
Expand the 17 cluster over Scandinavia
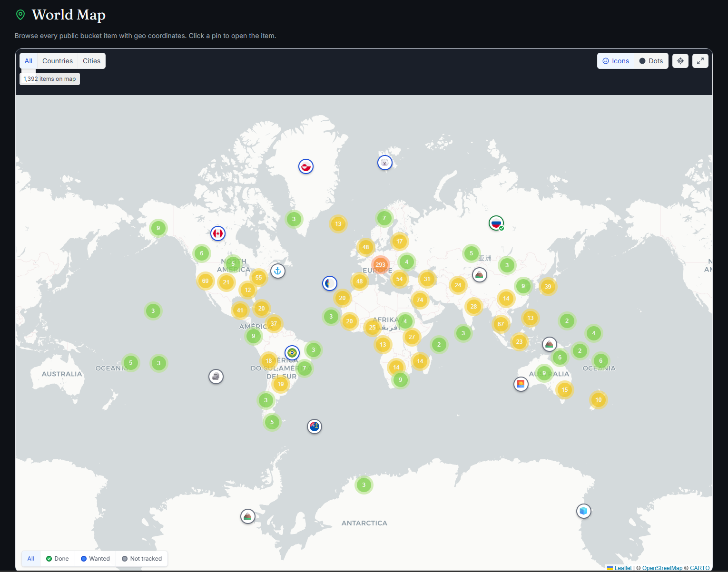point(400,242)
